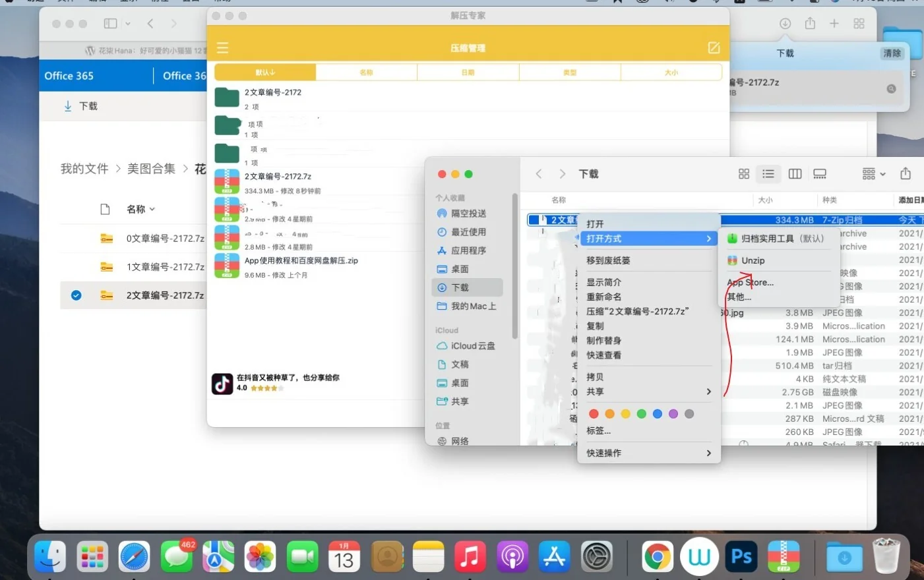Select the 日期 sort tab

click(468, 72)
